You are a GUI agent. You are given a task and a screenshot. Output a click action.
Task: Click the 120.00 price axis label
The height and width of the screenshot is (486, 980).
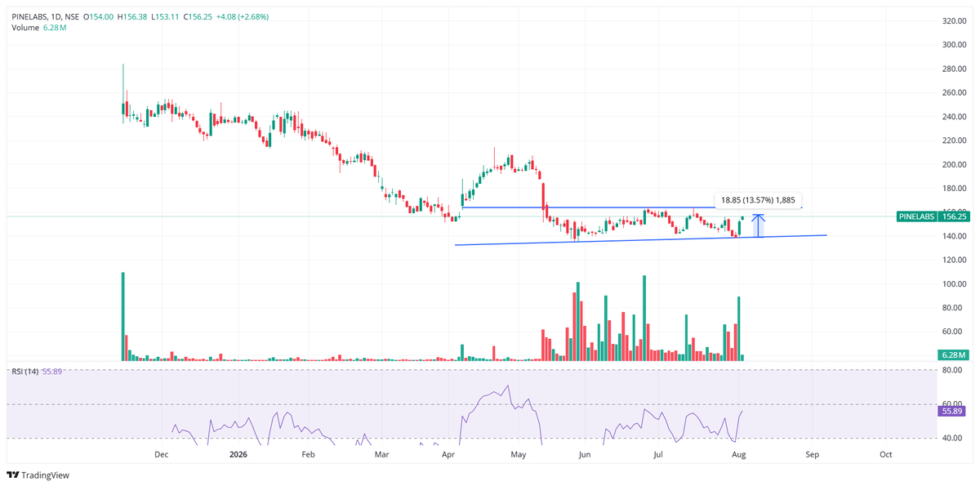click(x=953, y=261)
